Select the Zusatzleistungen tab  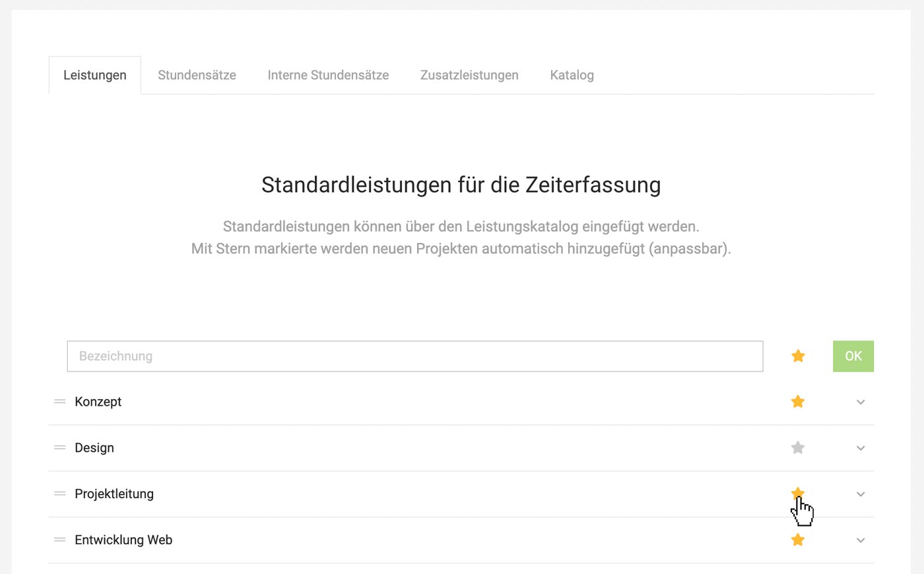coord(469,75)
